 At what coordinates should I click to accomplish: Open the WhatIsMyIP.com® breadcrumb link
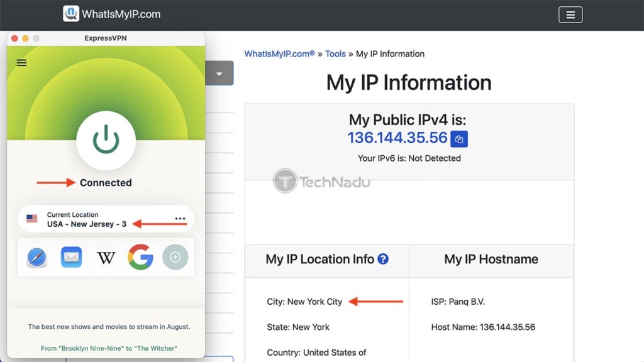pyautogui.click(x=279, y=54)
